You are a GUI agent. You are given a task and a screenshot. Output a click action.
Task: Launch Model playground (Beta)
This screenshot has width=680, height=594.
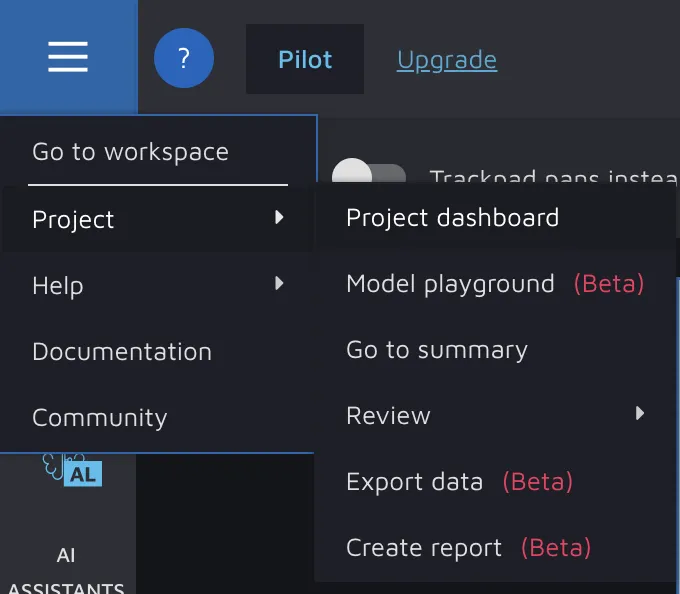[x=494, y=284]
